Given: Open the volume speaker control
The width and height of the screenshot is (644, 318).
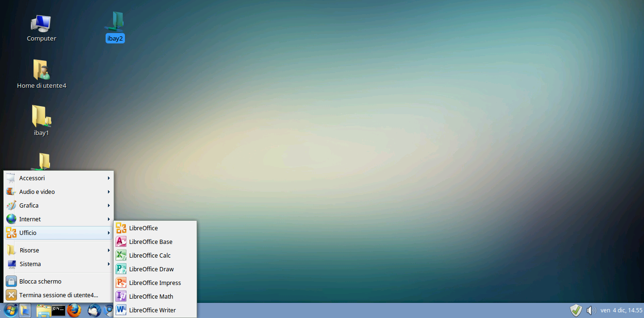Looking at the screenshot, I should (x=591, y=310).
